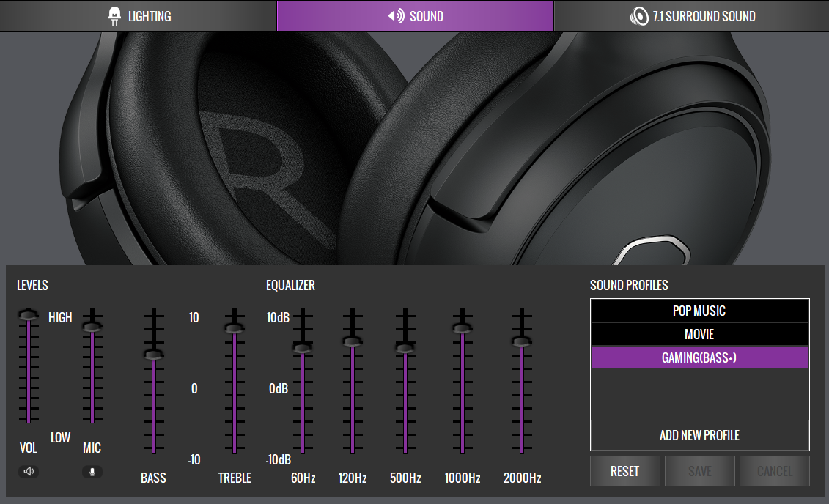Image resolution: width=829 pixels, height=504 pixels.
Task: Click the Cancel button
Action: (x=774, y=471)
